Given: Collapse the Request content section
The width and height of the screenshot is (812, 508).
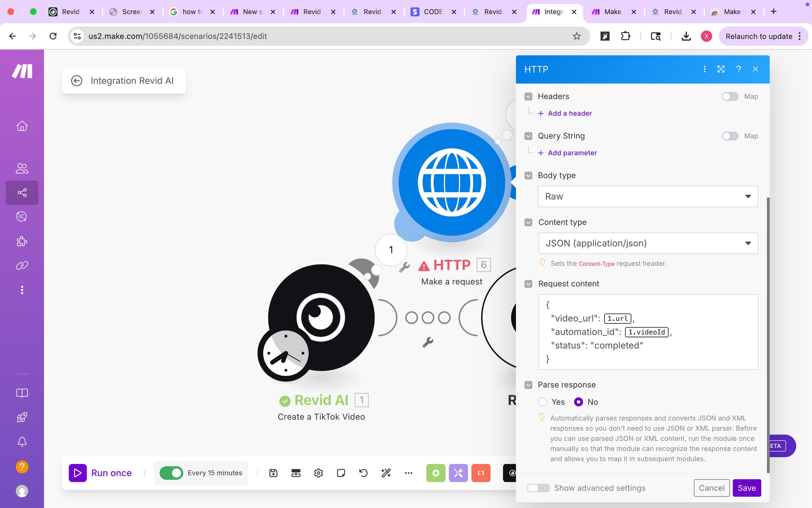Looking at the screenshot, I should pyautogui.click(x=528, y=284).
